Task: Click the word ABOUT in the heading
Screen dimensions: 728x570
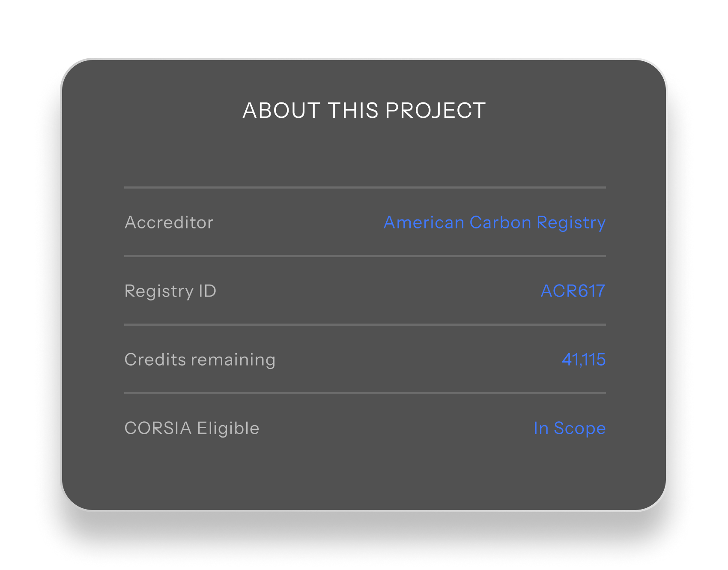Action: point(281,111)
